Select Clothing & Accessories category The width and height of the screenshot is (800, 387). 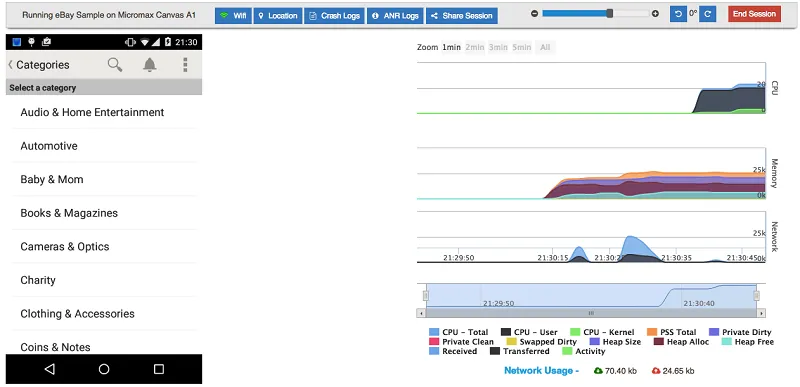click(x=105, y=314)
